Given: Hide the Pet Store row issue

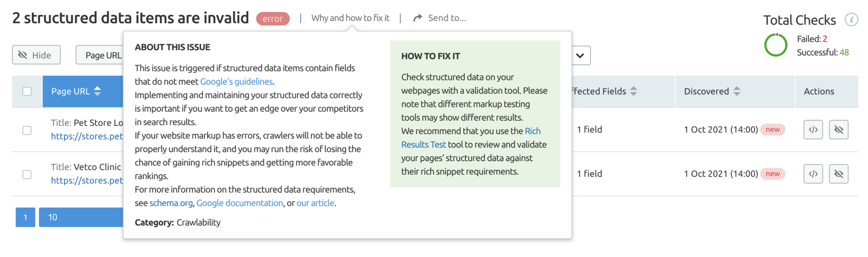Looking at the screenshot, I should point(838,129).
